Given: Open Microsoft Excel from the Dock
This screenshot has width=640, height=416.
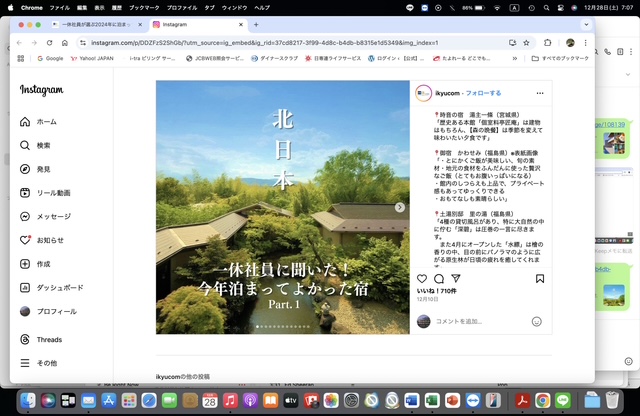Looking at the screenshot, I should tap(432, 400).
